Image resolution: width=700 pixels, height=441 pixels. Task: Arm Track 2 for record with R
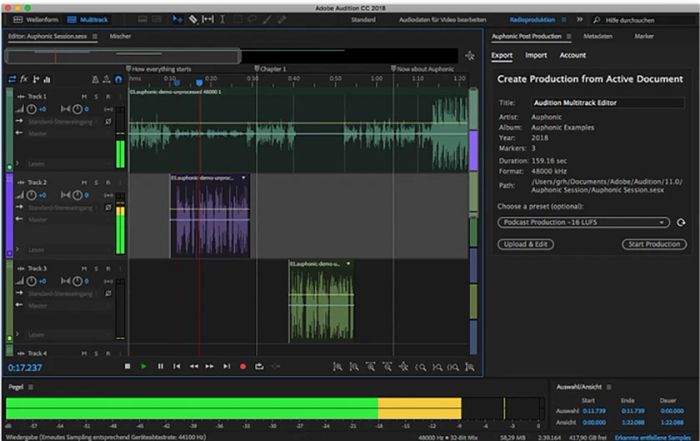(108, 183)
